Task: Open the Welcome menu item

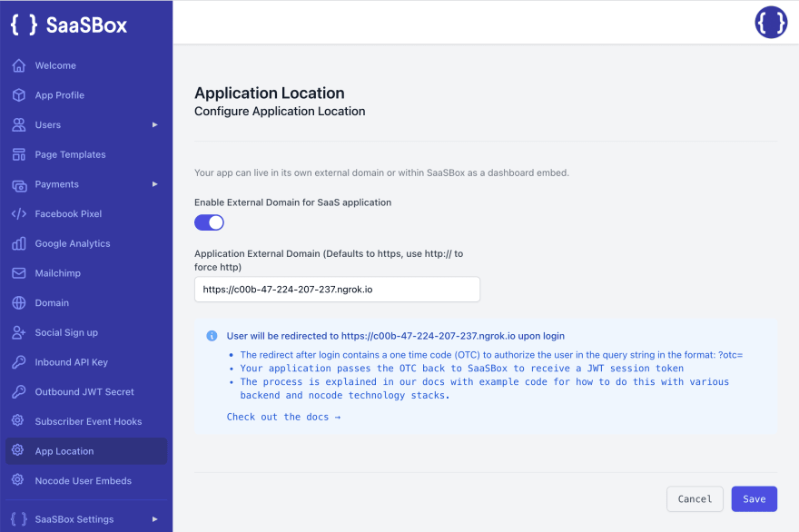Action: (86, 65)
